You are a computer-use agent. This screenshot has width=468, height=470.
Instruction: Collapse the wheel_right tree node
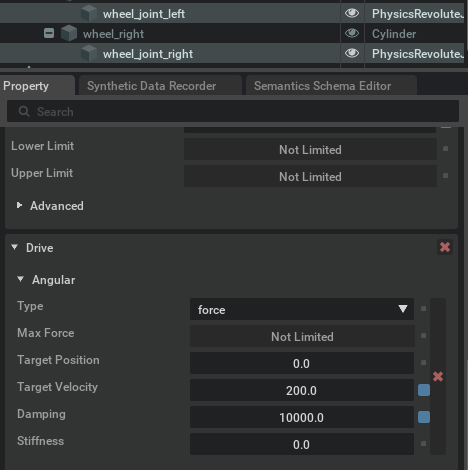[49, 33]
